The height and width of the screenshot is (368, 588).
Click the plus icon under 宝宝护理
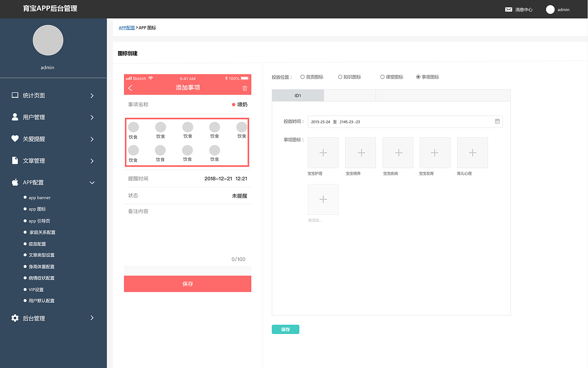pos(323,152)
